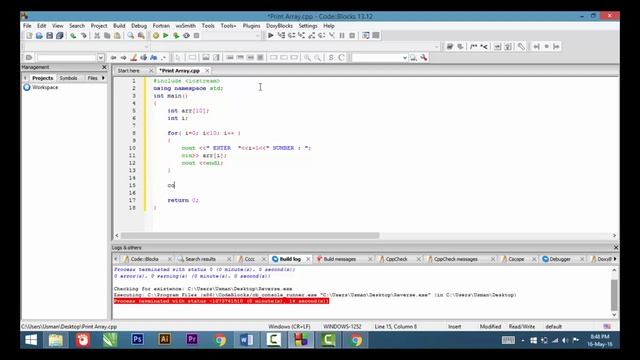
Task: Open the Settings menu
Action: coord(308,26)
